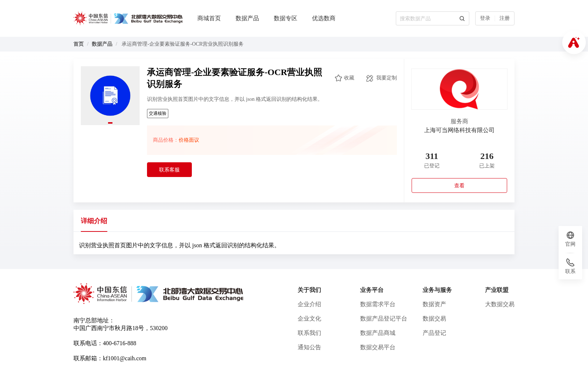Open the footer 企业文化 link

pos(309,319)
